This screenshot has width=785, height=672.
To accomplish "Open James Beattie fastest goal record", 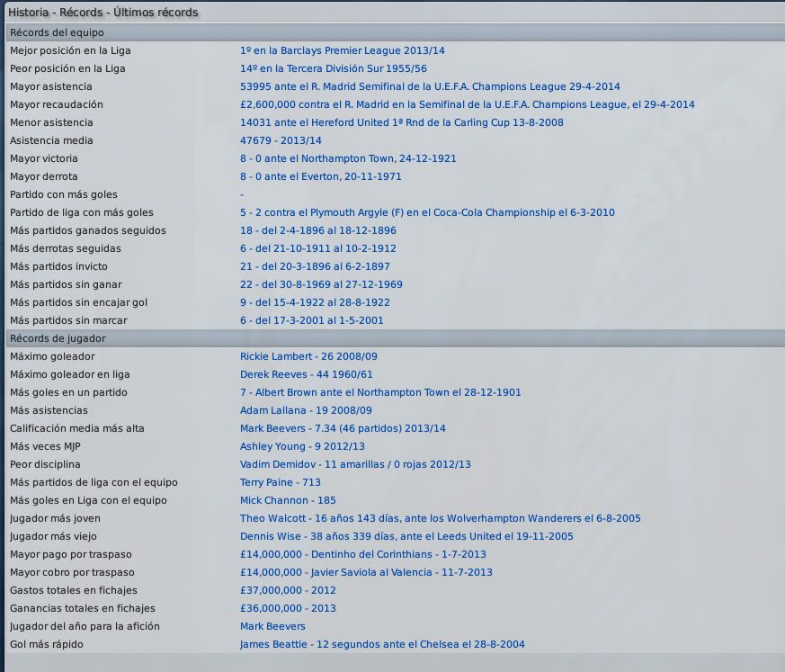I will (x=382, y=645).
